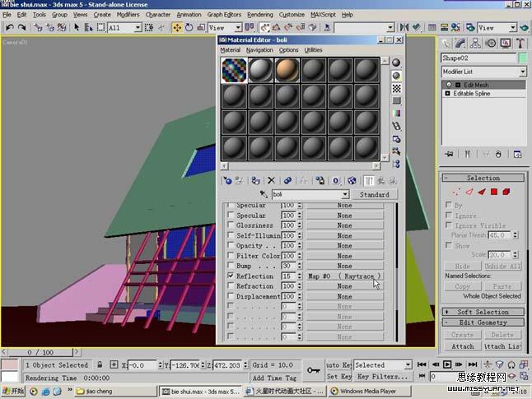Open Material Editor Utilities menu
This screenshot has width=532, height=399.
pyautogui.click(x=313, y=50)
